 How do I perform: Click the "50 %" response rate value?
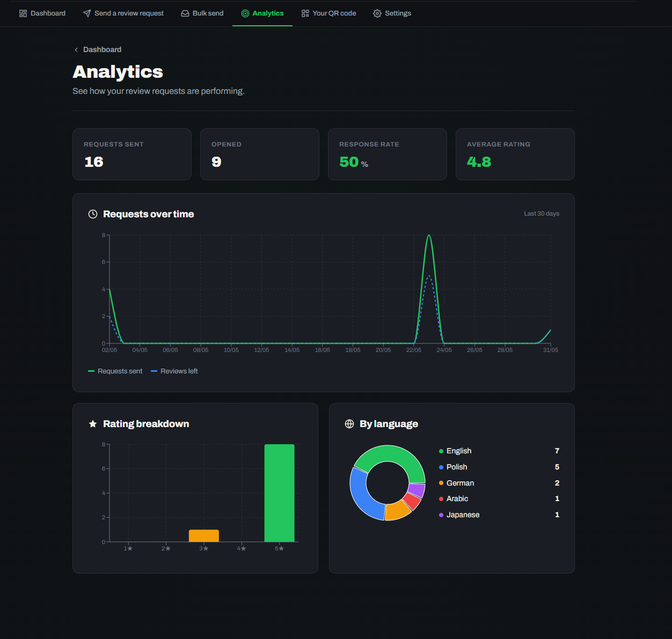click(x=354, y=162)
